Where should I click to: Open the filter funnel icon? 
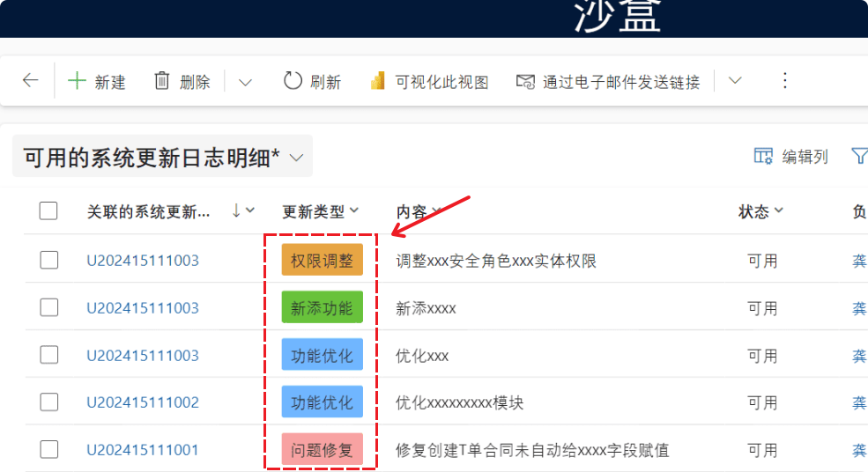point(860,156)
